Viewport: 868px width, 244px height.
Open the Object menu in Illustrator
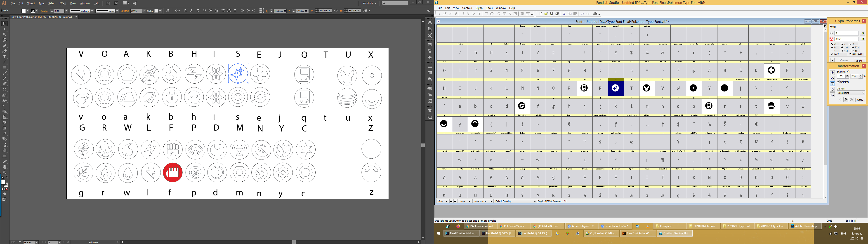coord(31,3)
